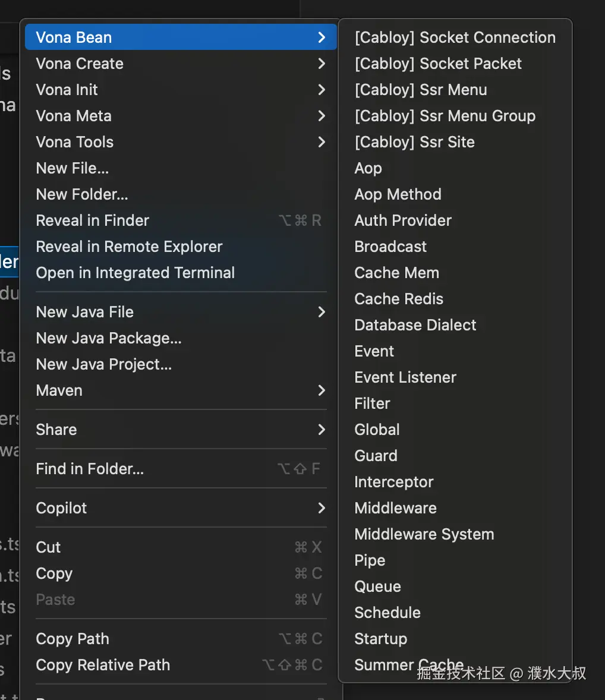The height and width of the screenshot is (700, 605).
Task: Select Middleware System entry
Action: pyautogui.click(x=424, y=534)
